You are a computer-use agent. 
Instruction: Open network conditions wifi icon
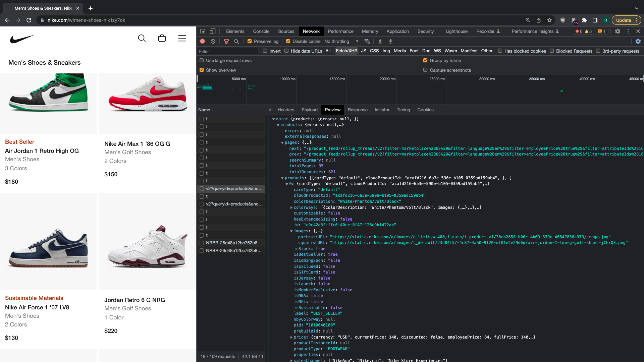click(367, 41)
